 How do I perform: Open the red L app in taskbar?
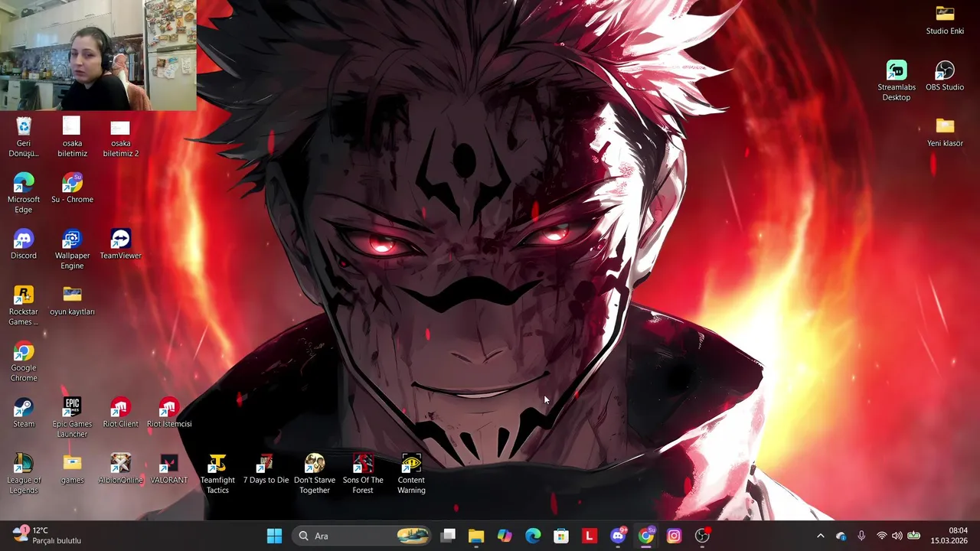click(590, 536)
